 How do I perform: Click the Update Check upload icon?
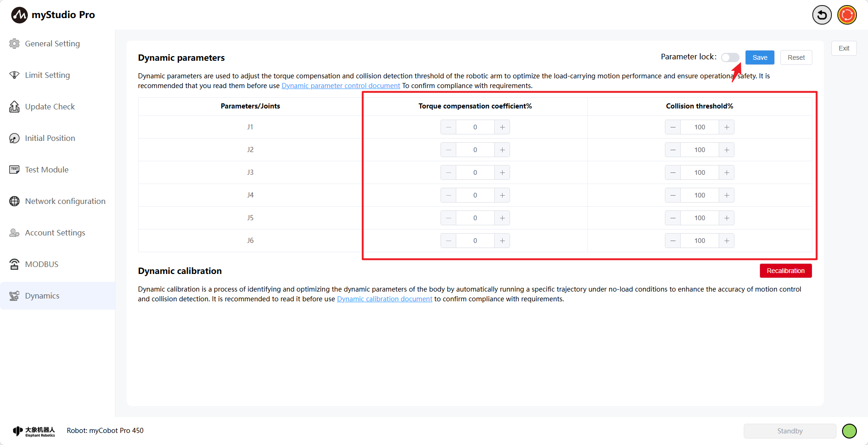pyautogui.click(x=14, y=107)
